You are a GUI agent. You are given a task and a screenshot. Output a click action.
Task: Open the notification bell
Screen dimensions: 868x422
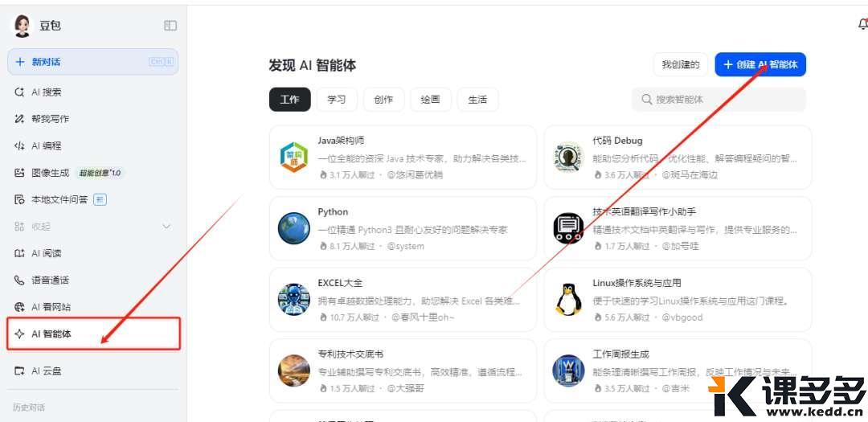click(862, 24)
